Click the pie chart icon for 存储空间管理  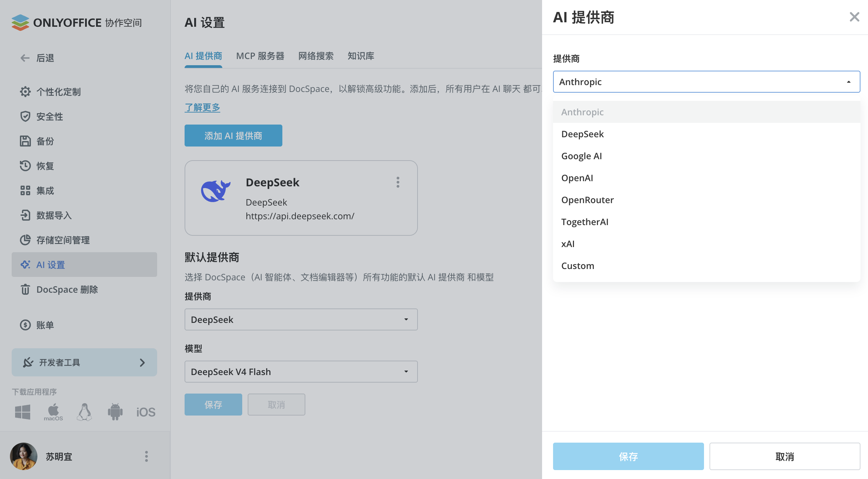click(25, 240)
